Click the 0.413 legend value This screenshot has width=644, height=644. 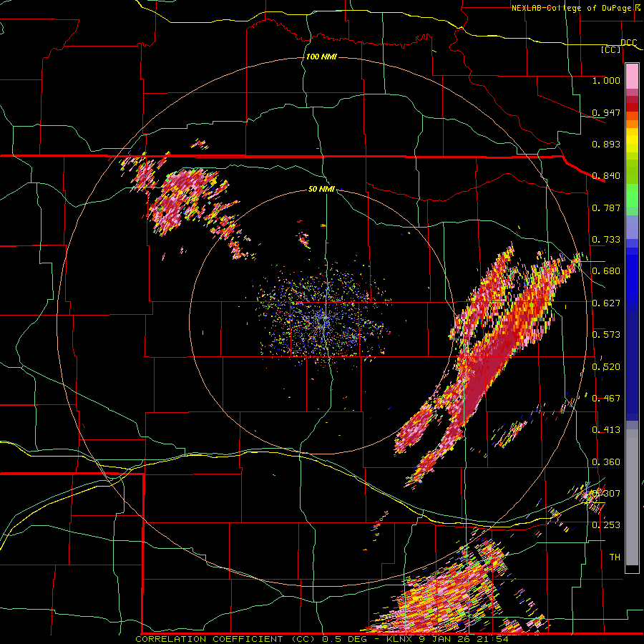click(606, 430)
